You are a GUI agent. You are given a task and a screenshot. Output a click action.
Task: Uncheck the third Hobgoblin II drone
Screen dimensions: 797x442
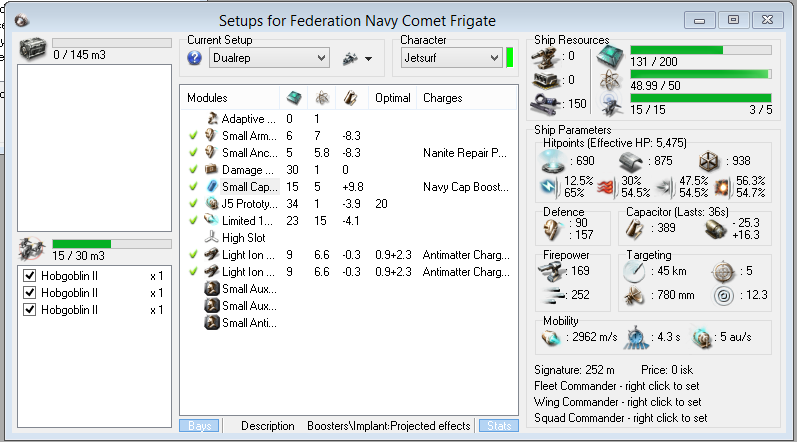[x=29, y=309]
